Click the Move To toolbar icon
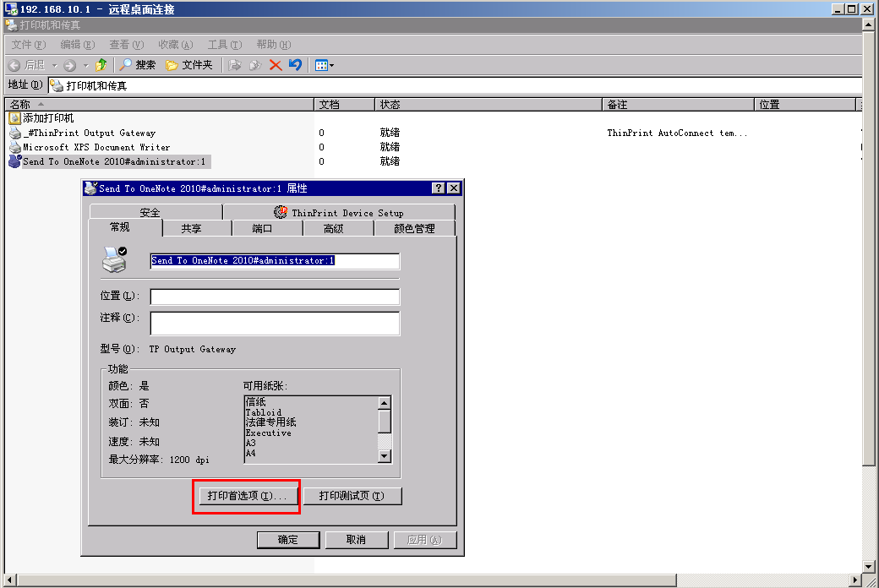Viewport: 879px width, 588px height. [235, 65]
